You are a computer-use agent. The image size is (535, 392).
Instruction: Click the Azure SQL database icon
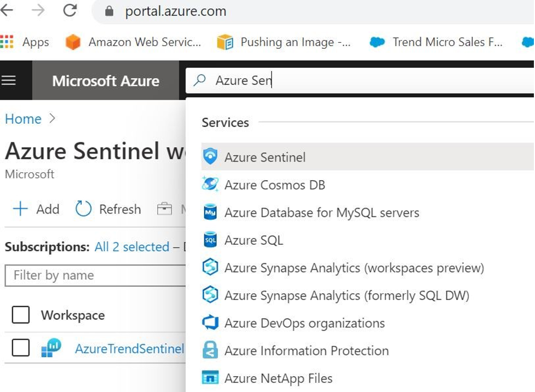[x=210, y=240]
